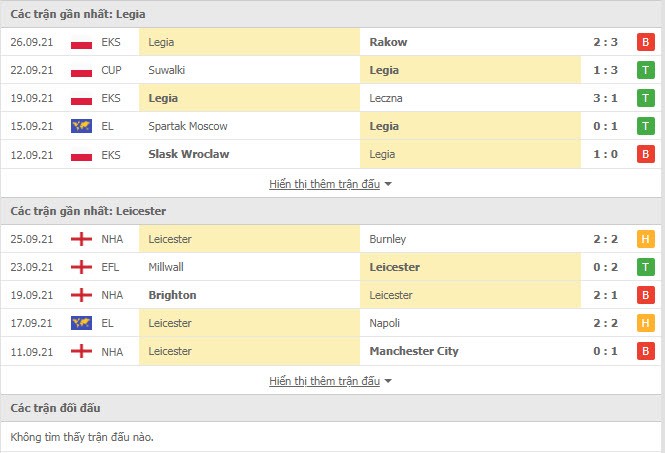Open Slask Wroclaw team link
Screen dimensions: 665x453
point(188,154)
